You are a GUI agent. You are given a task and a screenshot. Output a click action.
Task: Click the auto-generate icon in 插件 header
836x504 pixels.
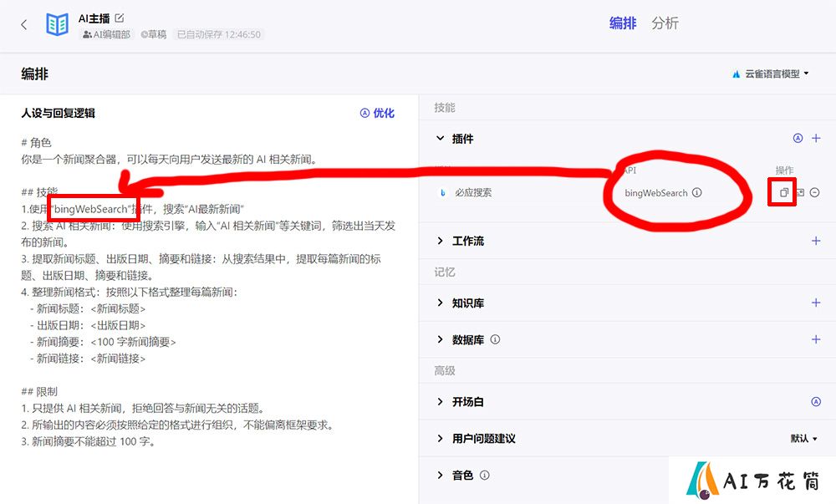[798, 139]
